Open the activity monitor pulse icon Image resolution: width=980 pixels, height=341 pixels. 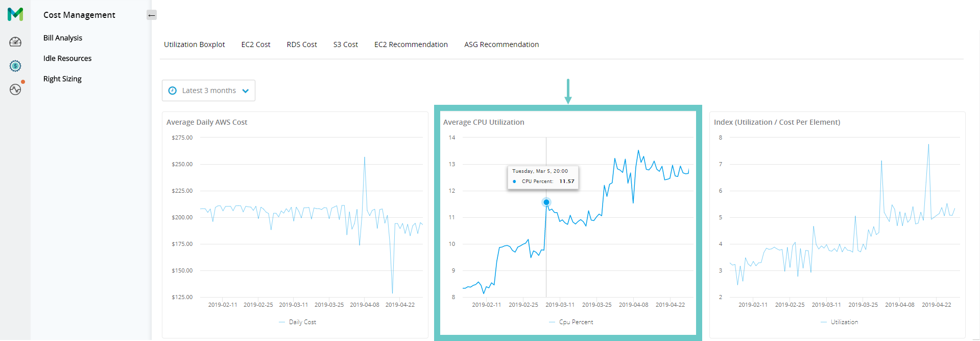click(x=15, y=89)
